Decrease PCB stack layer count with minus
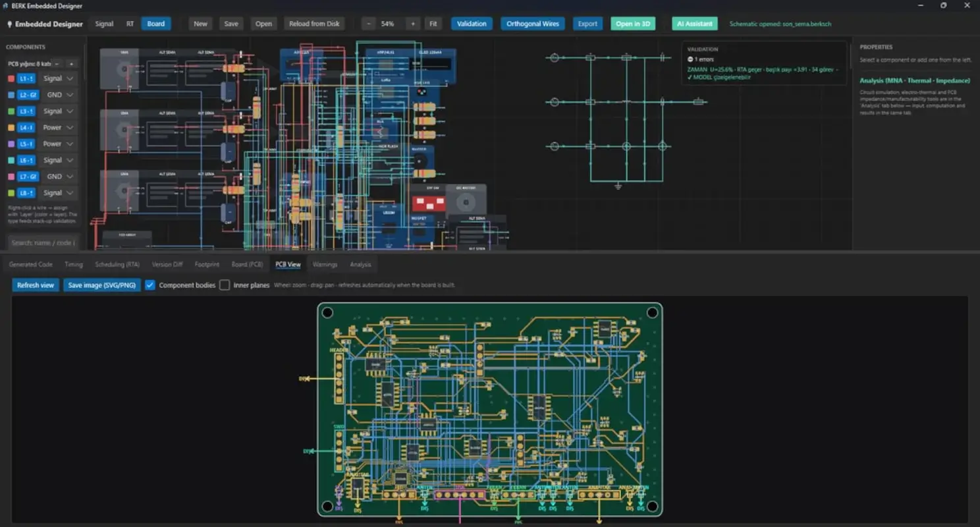The height and width of the screenshot is (527, 980). pos(57,64)
